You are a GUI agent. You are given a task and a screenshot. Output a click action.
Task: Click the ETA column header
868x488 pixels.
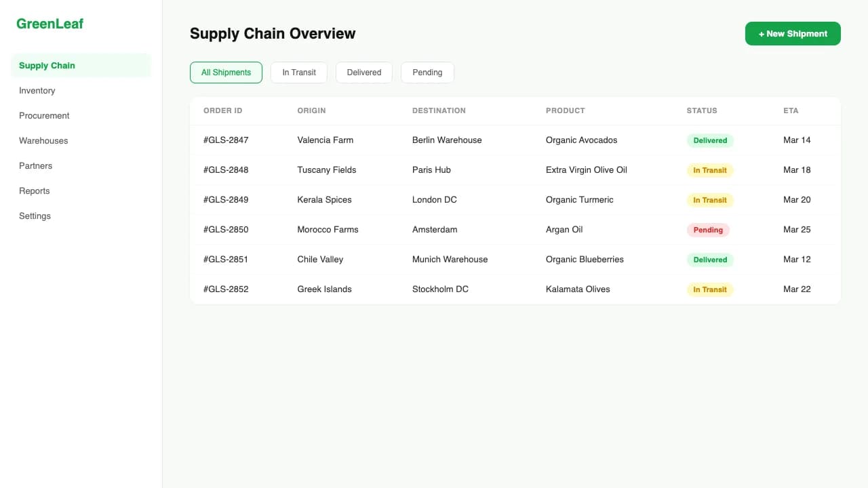click(x=791, y=110)
